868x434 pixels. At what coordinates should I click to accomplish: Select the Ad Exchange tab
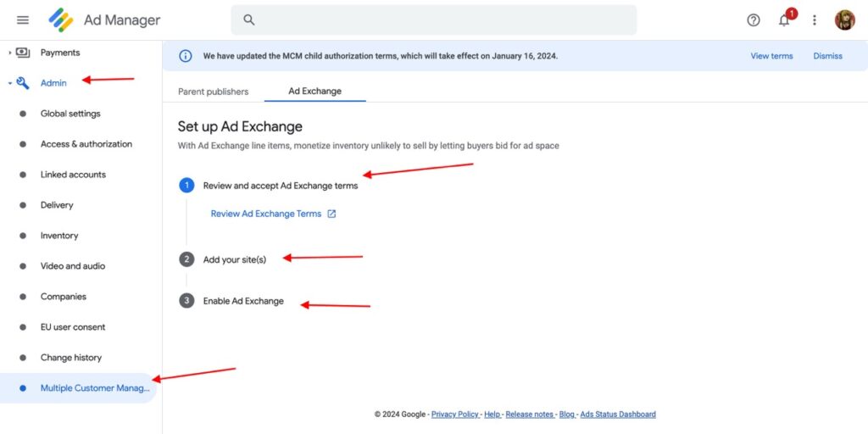click(314, 92)
